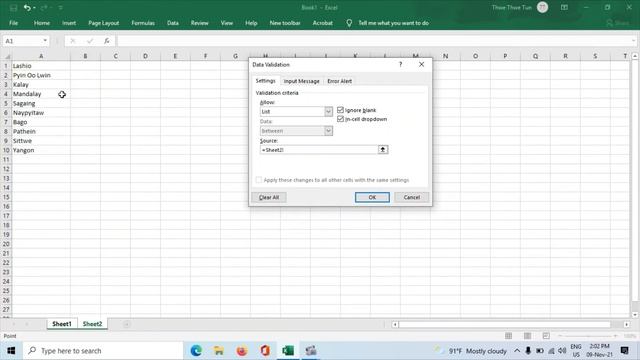
Task: Expand the formula bar chevron
Action: 633,41
